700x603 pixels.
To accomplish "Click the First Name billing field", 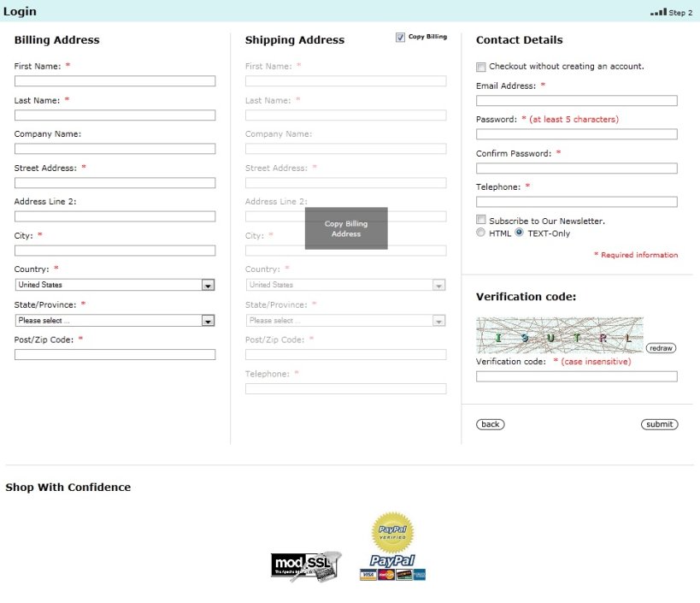I will point(114,80).
